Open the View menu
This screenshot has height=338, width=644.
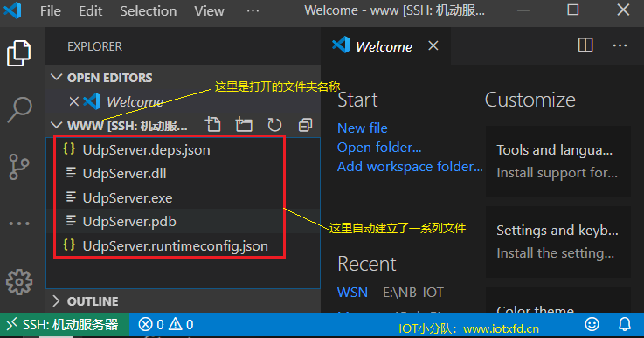[x=209, y=11]
